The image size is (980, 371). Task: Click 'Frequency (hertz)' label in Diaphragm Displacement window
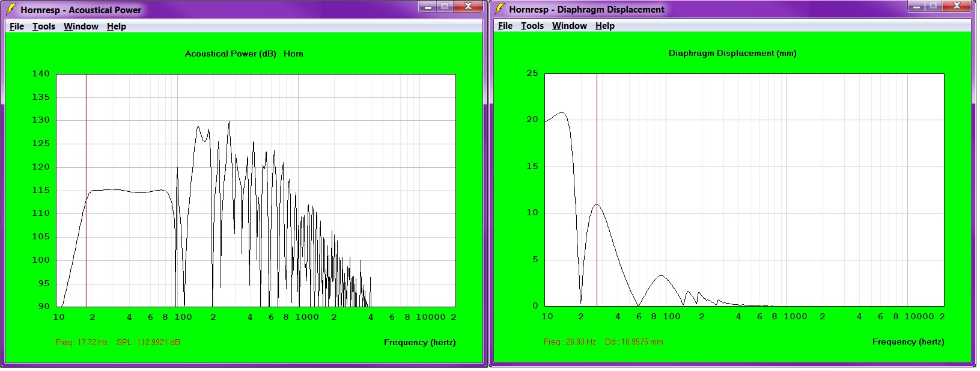tap(908, 342)
